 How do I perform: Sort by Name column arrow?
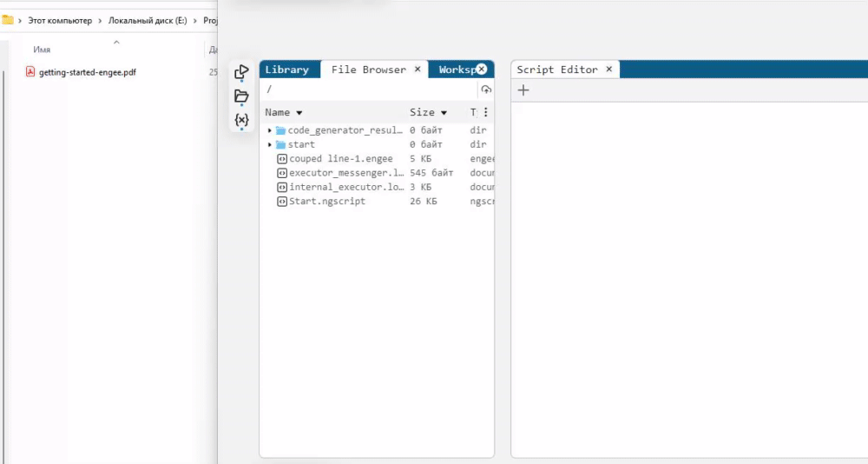click(299, 113)
